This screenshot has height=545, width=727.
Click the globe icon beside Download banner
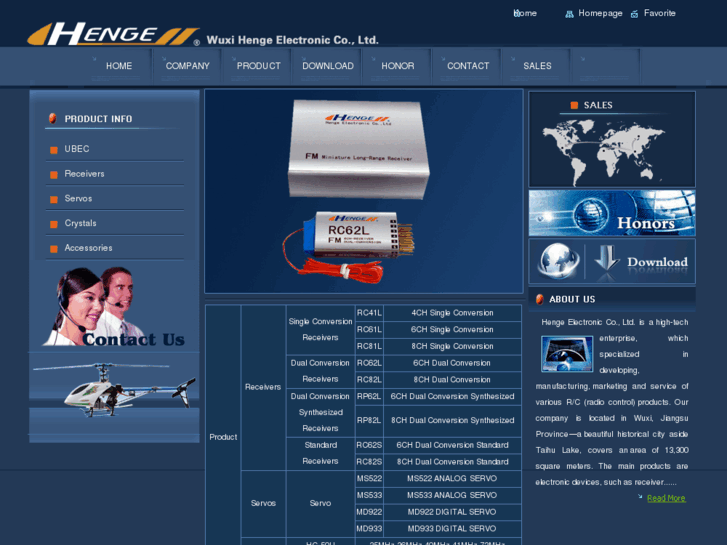[558, 260]
